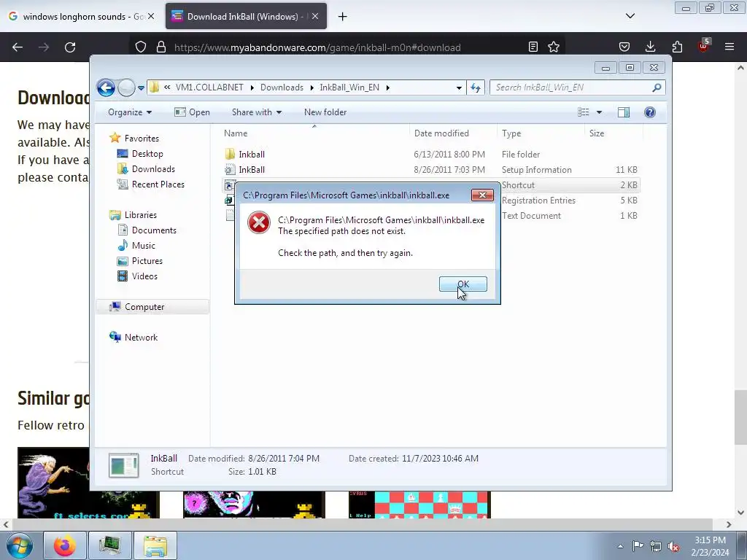Open the Share with menu
747x560 pixels.
point(257,112)
